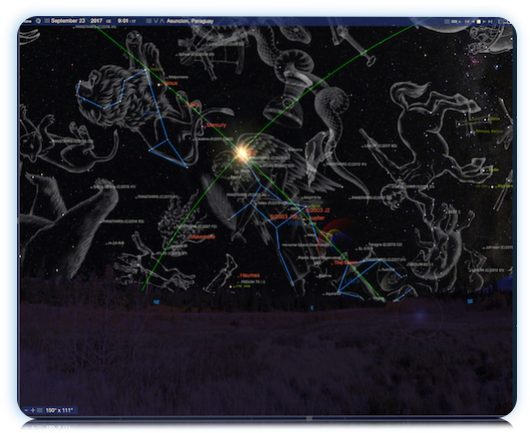Click the E compass marker on horizon
This screenshot has width=530, height=433.
(x=312, y=308)
